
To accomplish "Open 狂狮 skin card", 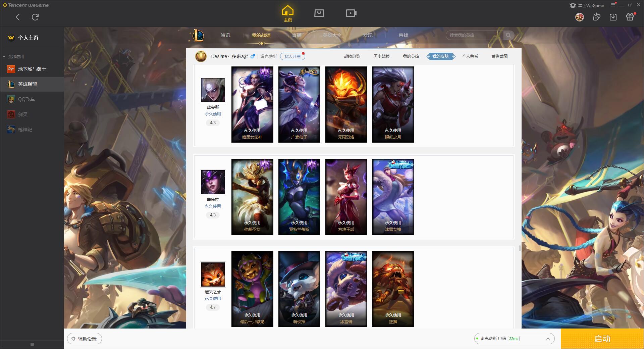I will (393, 289).
